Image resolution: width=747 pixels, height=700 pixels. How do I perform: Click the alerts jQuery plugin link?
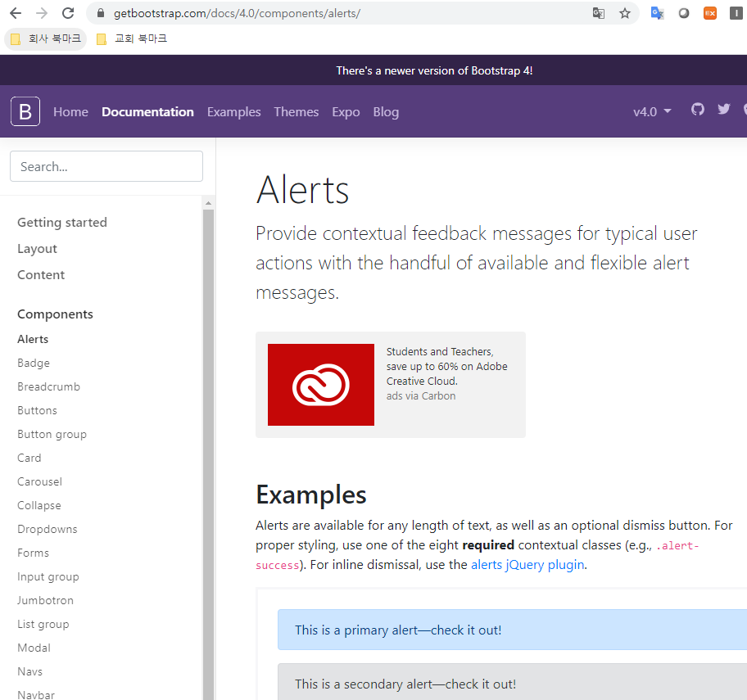[x=527, y=565]
